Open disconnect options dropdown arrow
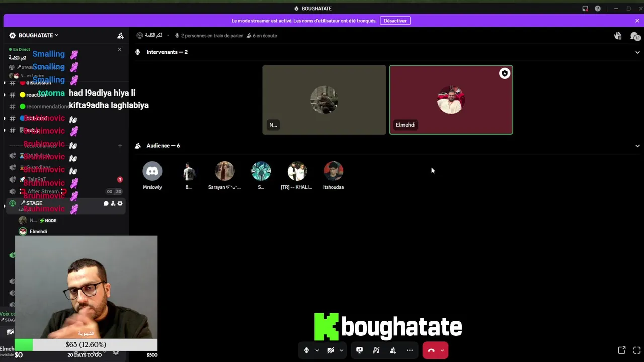 tap(442, 350)
